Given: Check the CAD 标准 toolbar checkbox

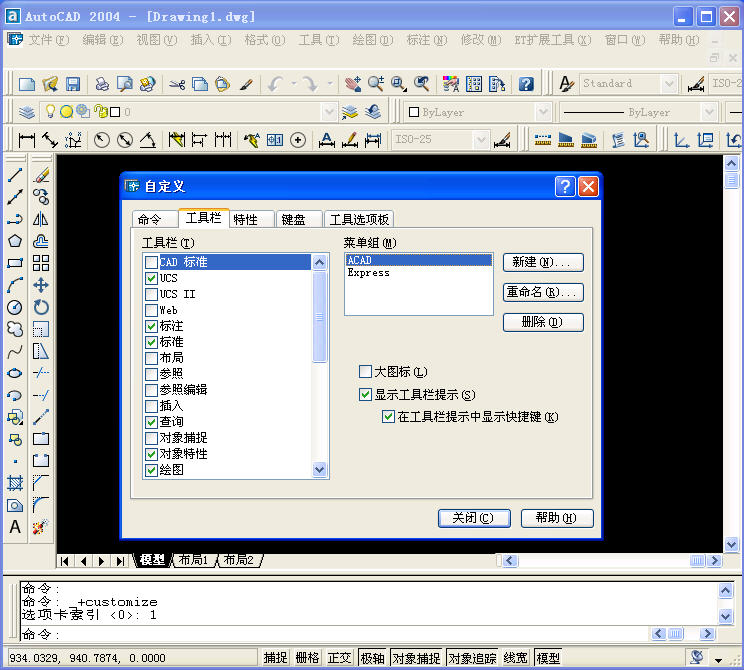Looking at the screenshot, I should [151, 262].
